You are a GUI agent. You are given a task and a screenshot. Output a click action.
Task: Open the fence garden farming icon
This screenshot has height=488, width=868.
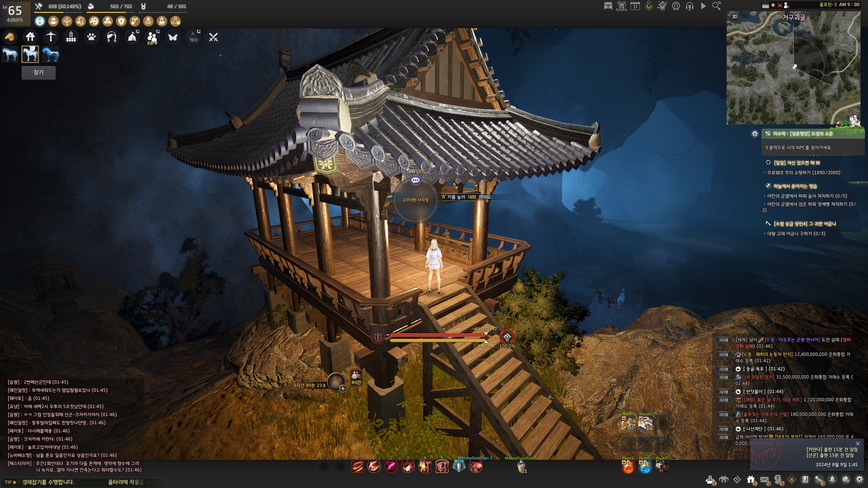[71, 37]
